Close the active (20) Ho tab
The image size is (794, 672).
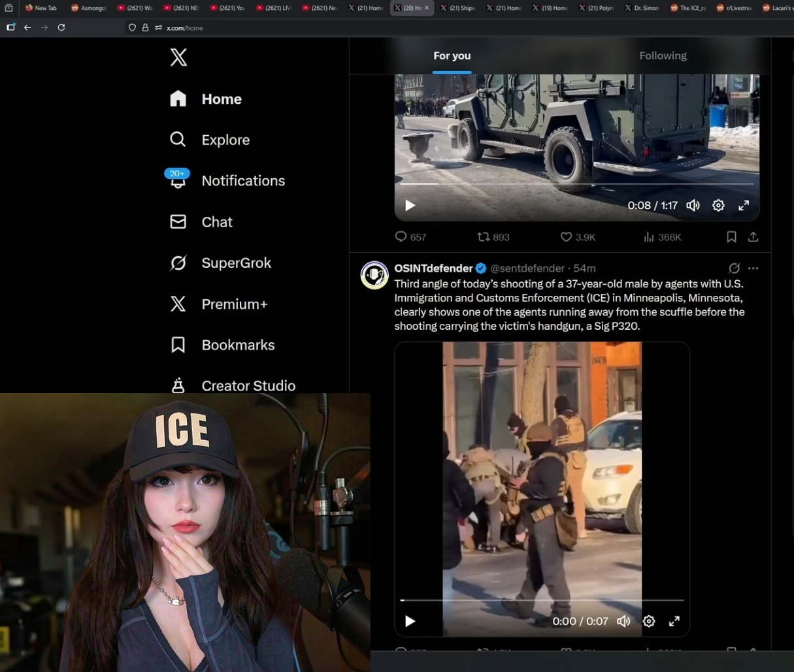(427, 8)
